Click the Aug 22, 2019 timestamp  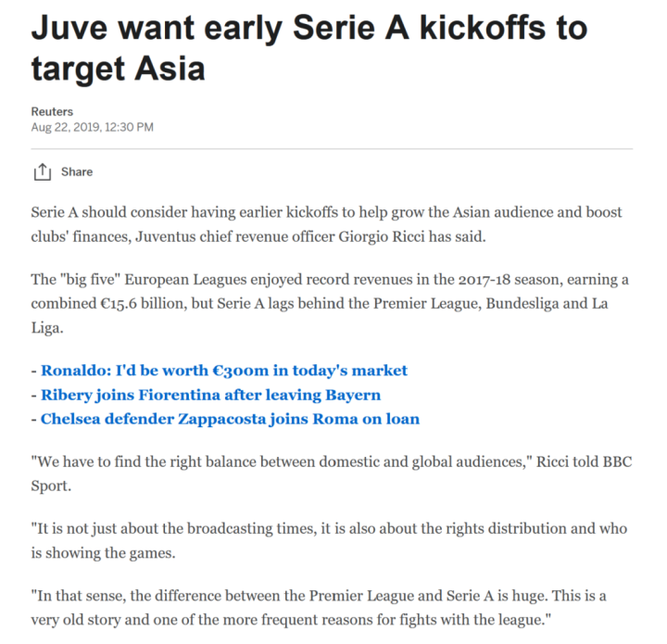92,126
